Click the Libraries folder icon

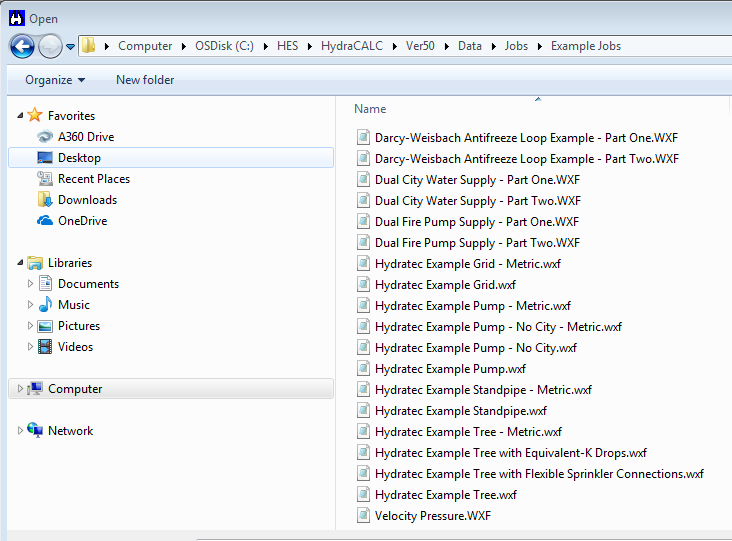click(35, 263)
